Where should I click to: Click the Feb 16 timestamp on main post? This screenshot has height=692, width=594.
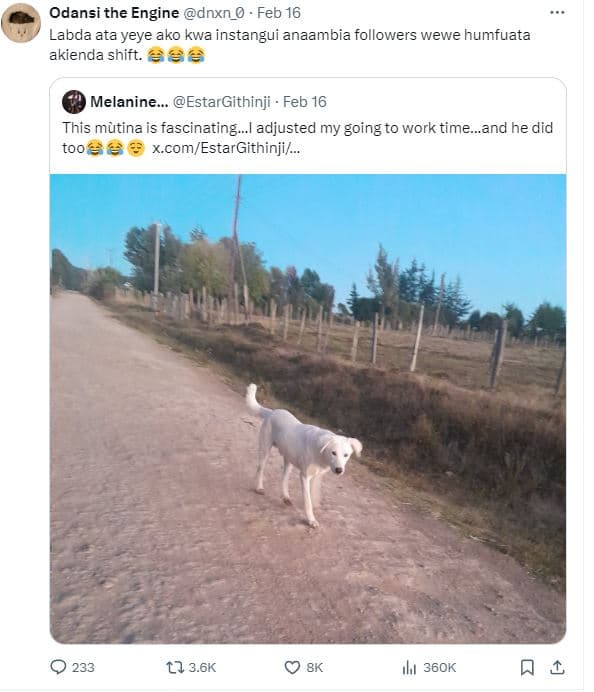click(278, 13)
